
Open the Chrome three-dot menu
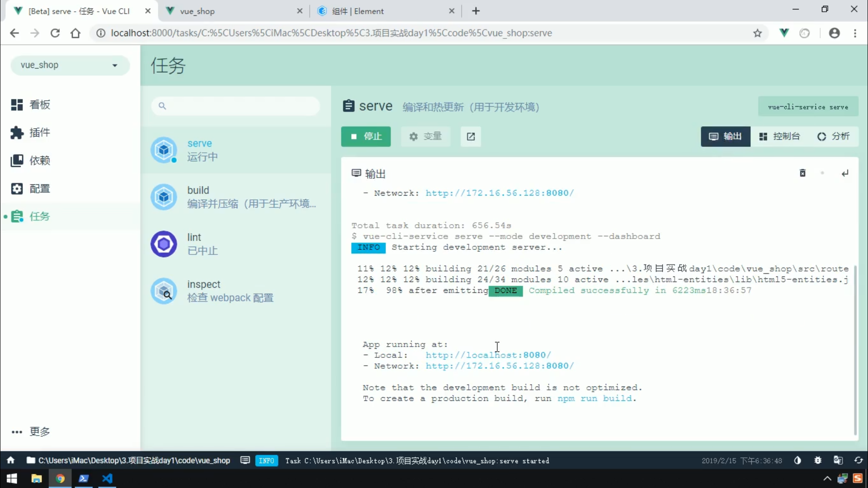coord(855,33)
